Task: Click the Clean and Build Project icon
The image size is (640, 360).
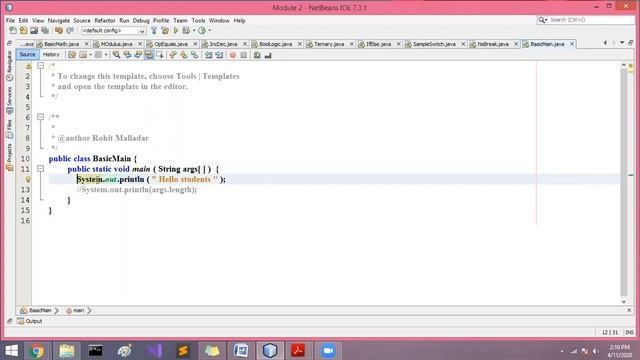Action: click(x=165, y=31)
